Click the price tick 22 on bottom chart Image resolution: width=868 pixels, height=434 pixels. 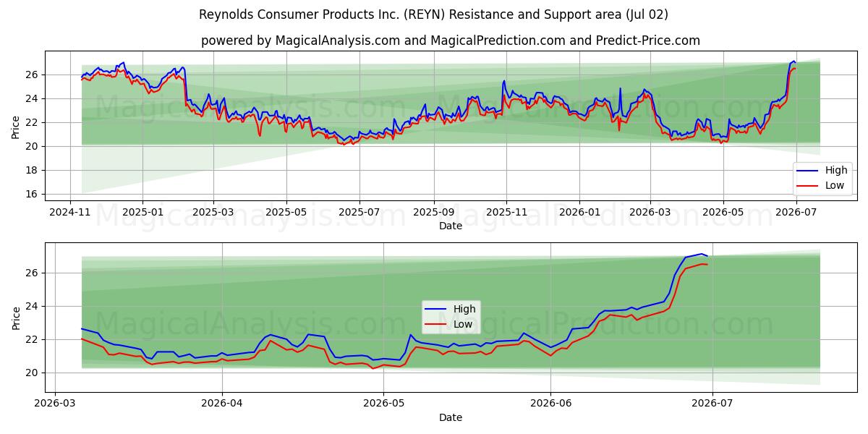[x=33, y=339]
